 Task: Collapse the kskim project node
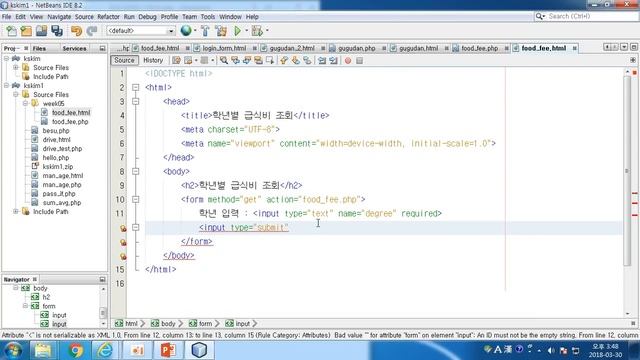click(7, 59)
